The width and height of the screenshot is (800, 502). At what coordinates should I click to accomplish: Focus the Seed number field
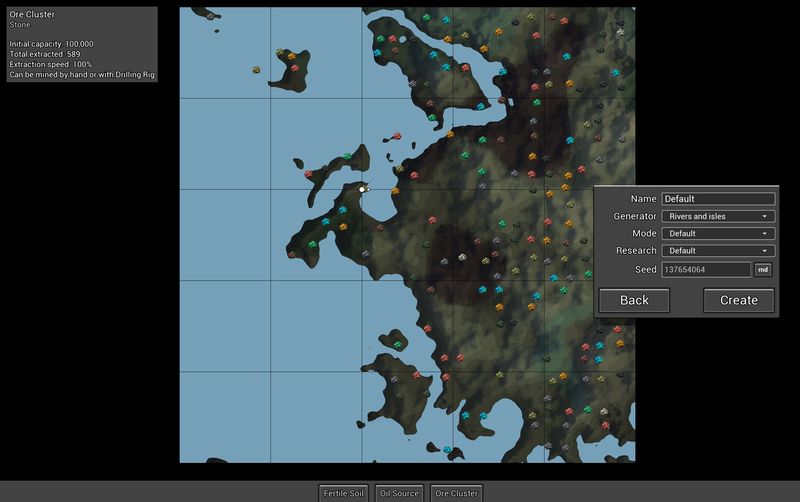pos(705,270)
